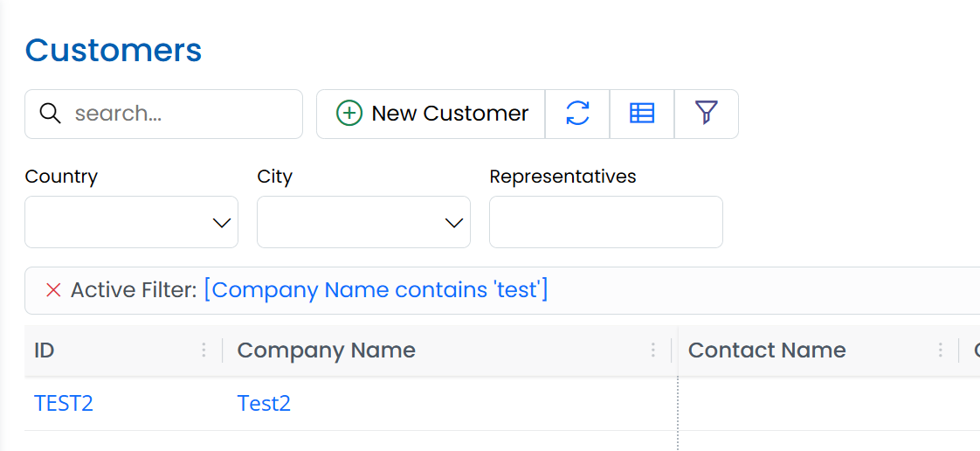This screenshot has height=451, width=980.
Task: Remove active filter with red X
Action: [x=53, y=290]
